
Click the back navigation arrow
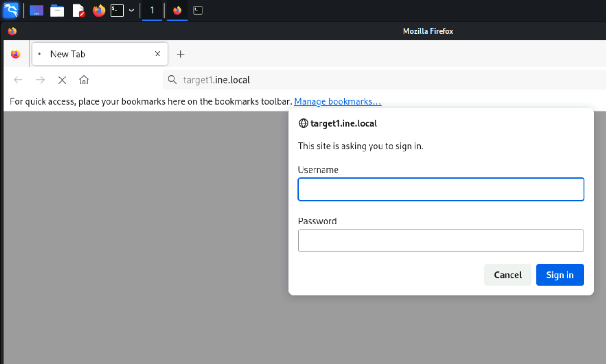pyautogui.click(x=18, y=79)
